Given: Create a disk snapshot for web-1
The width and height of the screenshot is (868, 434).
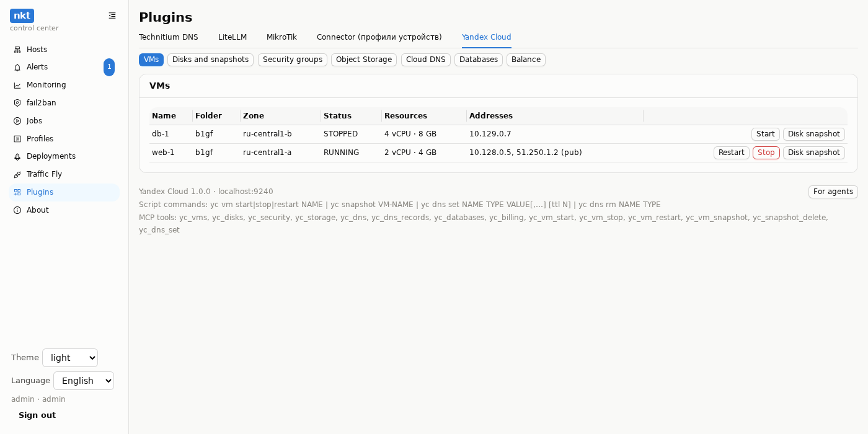Looking at the screenshot, I should pyautogui.click(x=814, y=153).
